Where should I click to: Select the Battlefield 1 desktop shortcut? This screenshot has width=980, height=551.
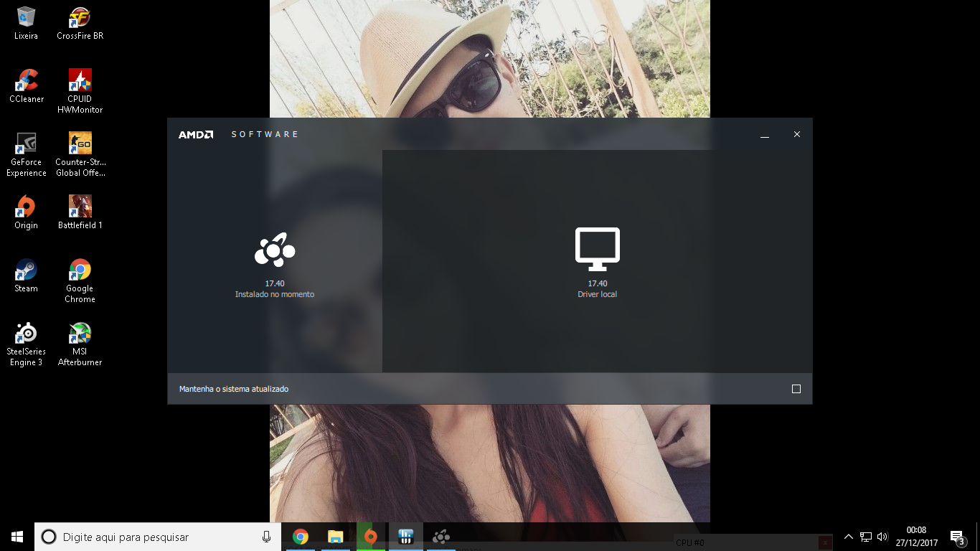80,212
